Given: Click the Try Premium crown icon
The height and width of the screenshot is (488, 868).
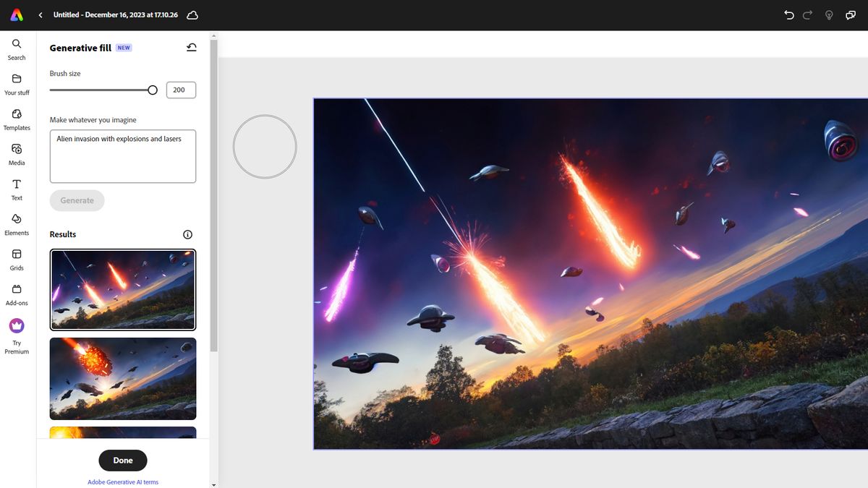Looking at the screenshot, I should coord(16,326).
